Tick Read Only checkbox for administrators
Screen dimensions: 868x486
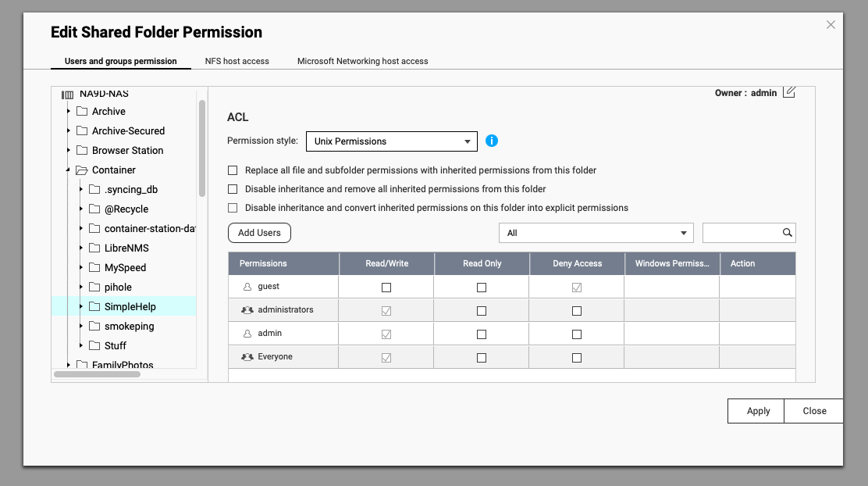pos(482,311)
